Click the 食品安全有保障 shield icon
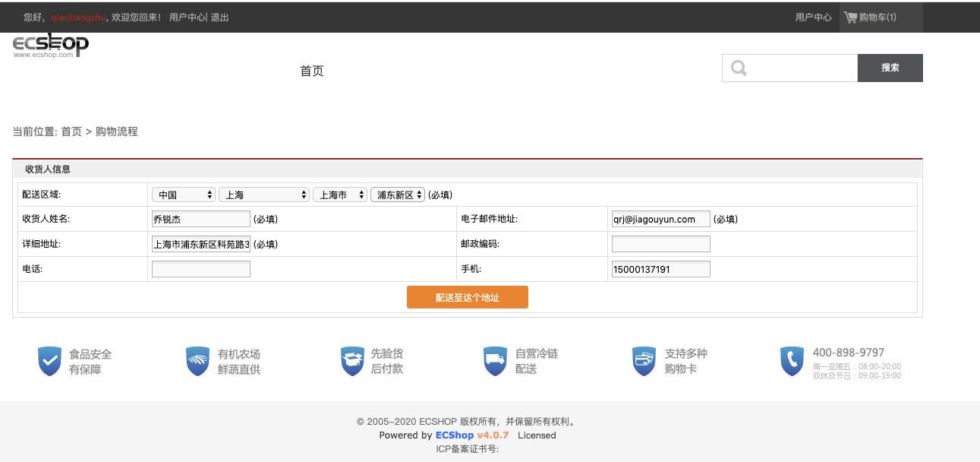 tap(49, 361)
